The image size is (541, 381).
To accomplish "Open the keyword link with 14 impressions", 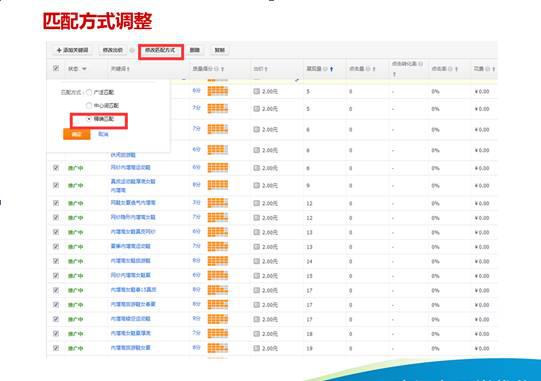I will [130, 261].
